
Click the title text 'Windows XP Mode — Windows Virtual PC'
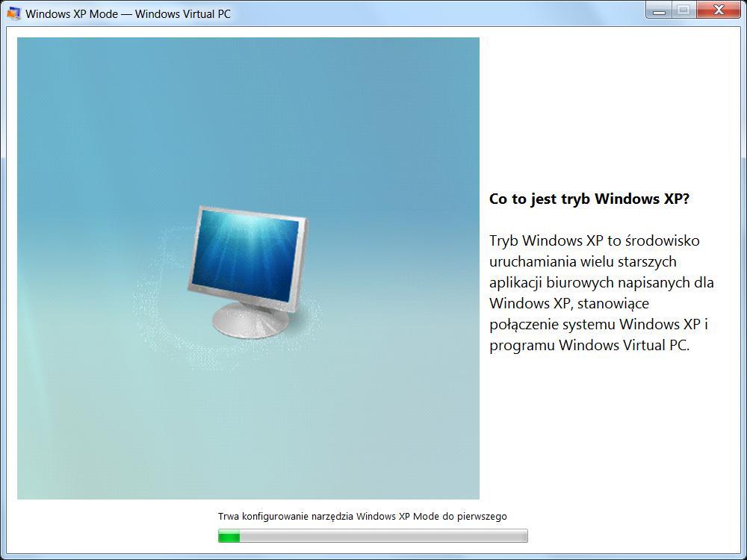128,13
